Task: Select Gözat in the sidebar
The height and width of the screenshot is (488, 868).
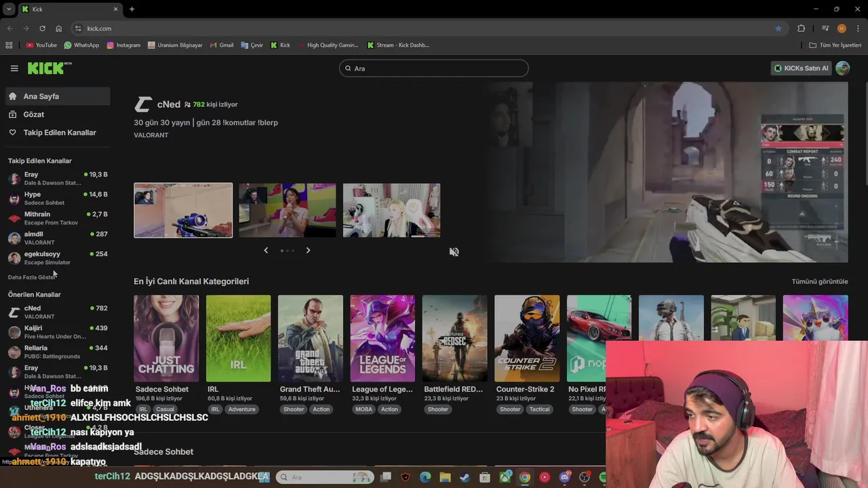Action: click(x=58, y=115)
